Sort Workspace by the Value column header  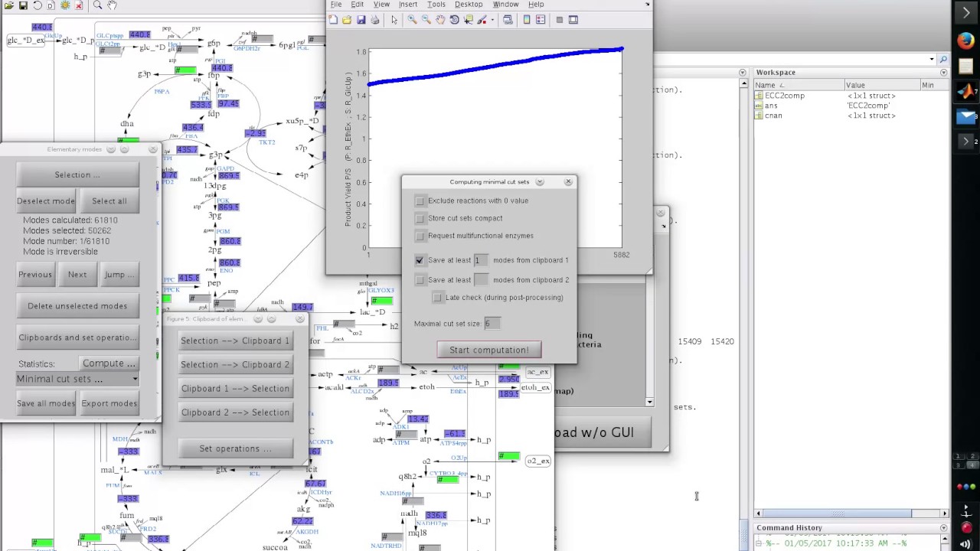[x=882, y=85]
